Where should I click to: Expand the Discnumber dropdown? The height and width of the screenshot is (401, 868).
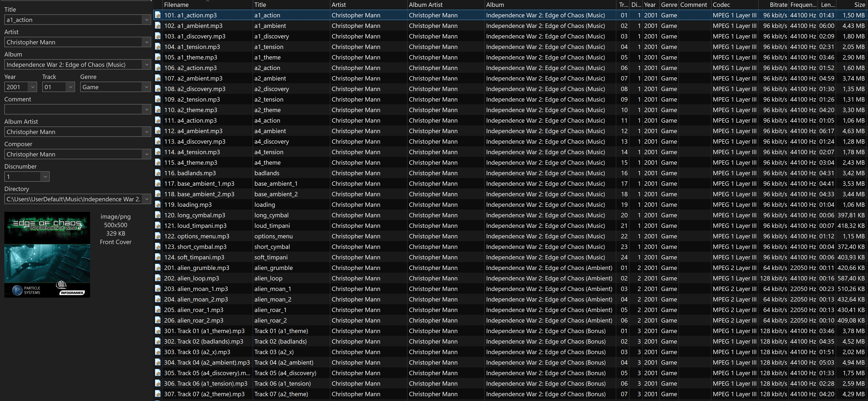(x=45, y=177)
